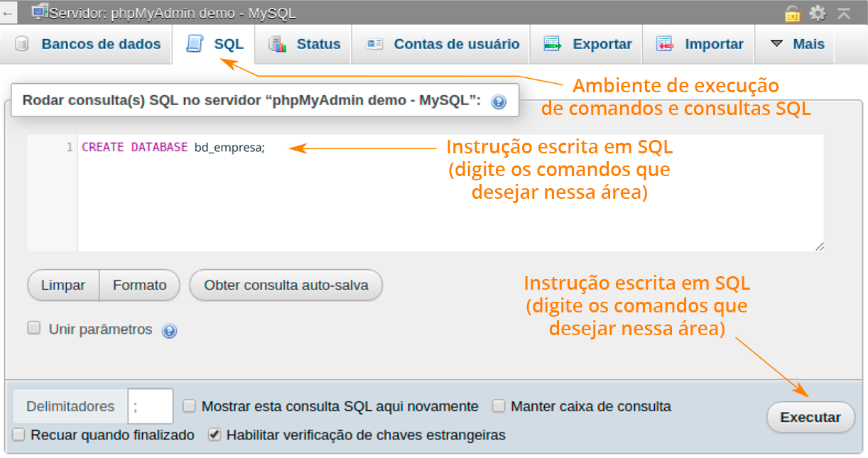Check Mostrar esta consulta SQL aqui novamente
This screenshot has width=868, height=458.
[189, 406]
